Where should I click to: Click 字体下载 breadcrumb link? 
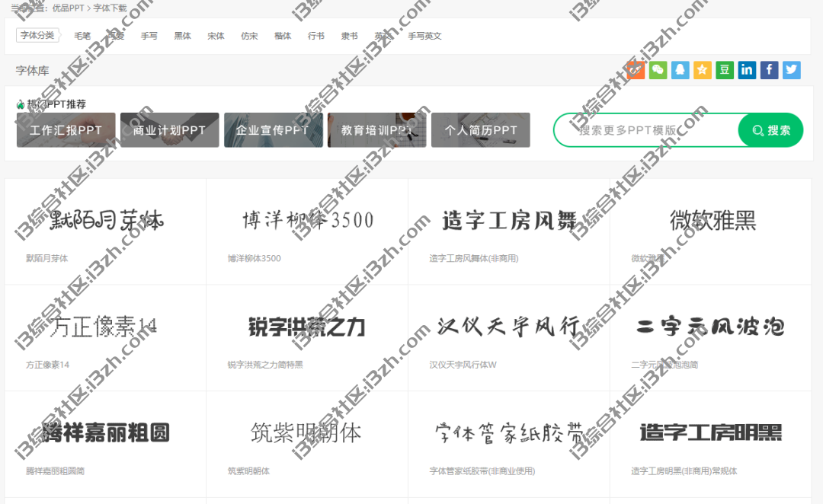click(110, 8)
